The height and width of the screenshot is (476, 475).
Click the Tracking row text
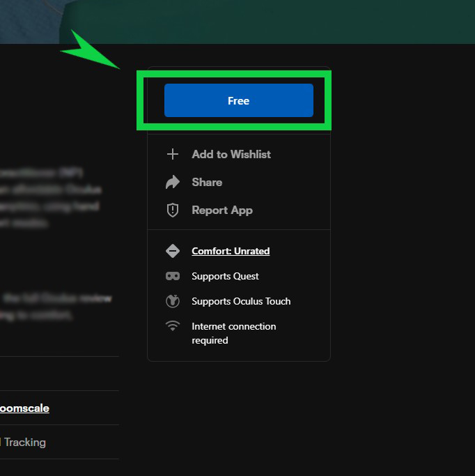pyautogui.click(x=24, y=442)
